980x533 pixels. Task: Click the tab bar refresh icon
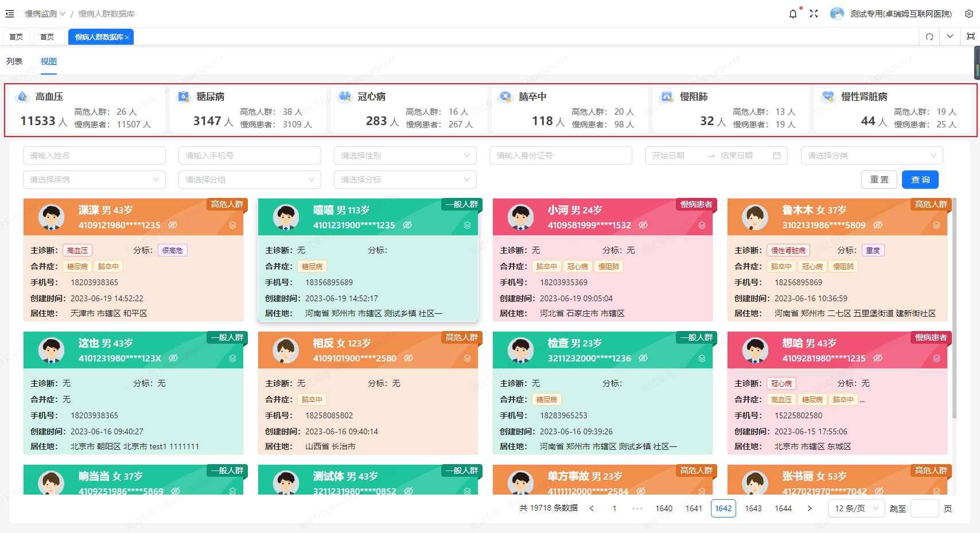click(x=930, y=37)
